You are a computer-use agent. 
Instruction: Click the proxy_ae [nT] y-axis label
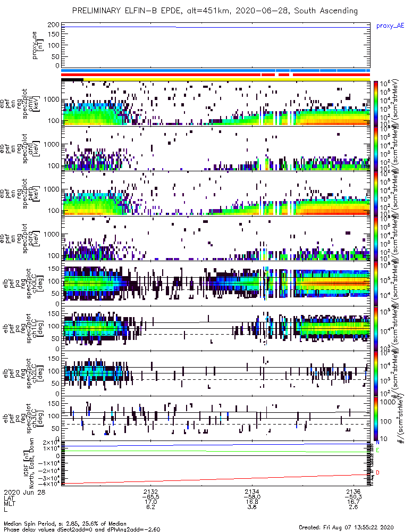pos(37,45)
